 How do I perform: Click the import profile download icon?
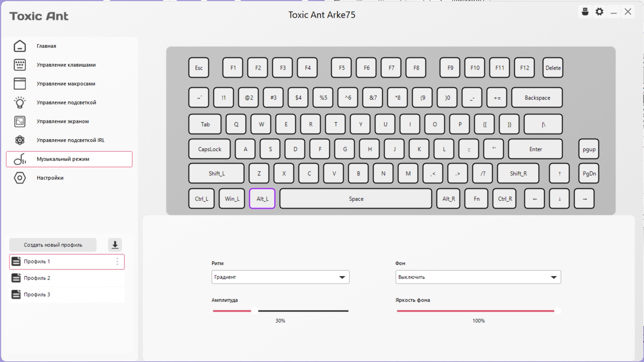pos(115,245)
